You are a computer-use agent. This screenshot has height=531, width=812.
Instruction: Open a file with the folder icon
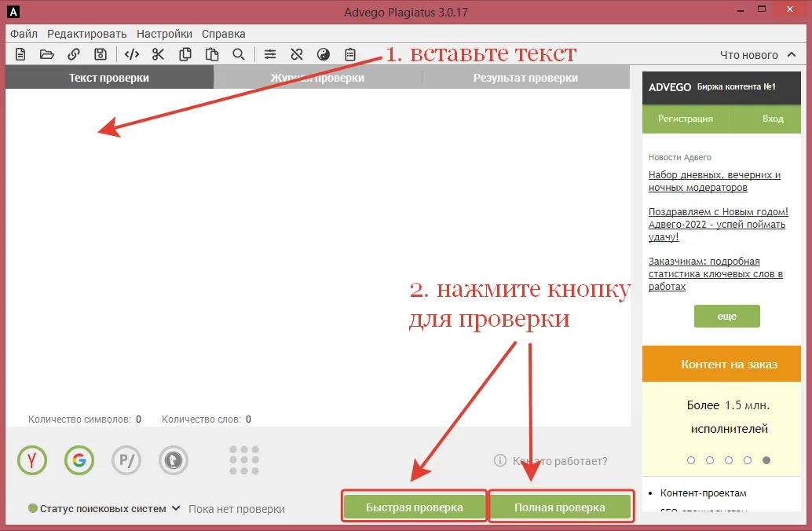click(x=46, y=53)
